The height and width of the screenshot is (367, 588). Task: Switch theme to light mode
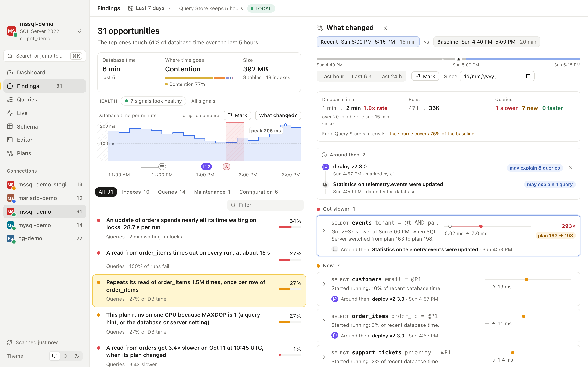pyautogui.click(x=66, y=356)
